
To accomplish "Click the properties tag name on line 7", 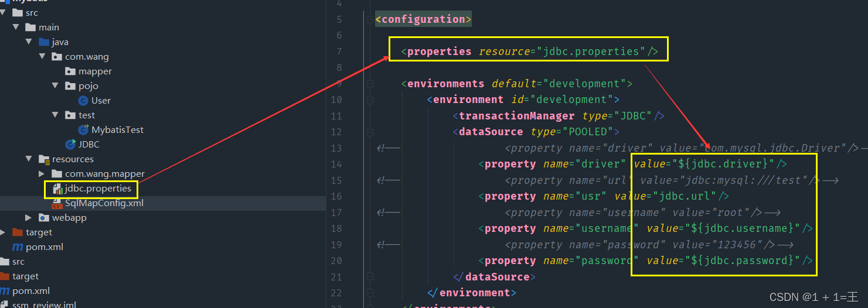I will [x=439, y=52].
